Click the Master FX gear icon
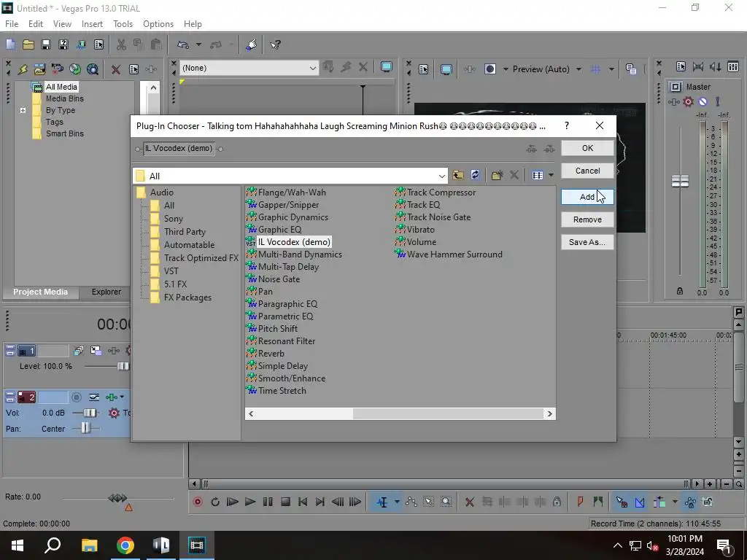747x560 pixels. tap(688, 101)
